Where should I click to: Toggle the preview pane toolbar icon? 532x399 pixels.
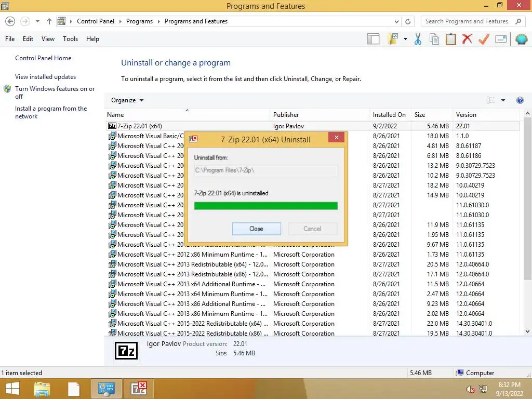(x=373, y=39)
